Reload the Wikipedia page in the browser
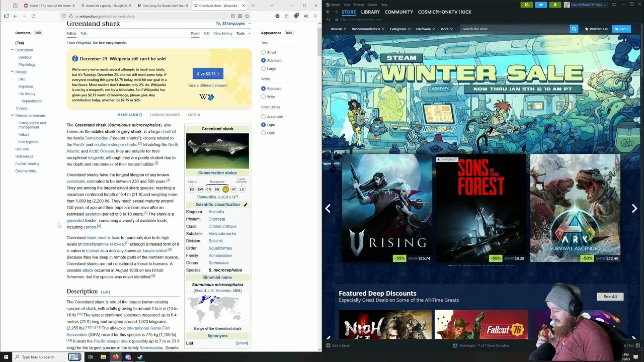 click(33, 16)
